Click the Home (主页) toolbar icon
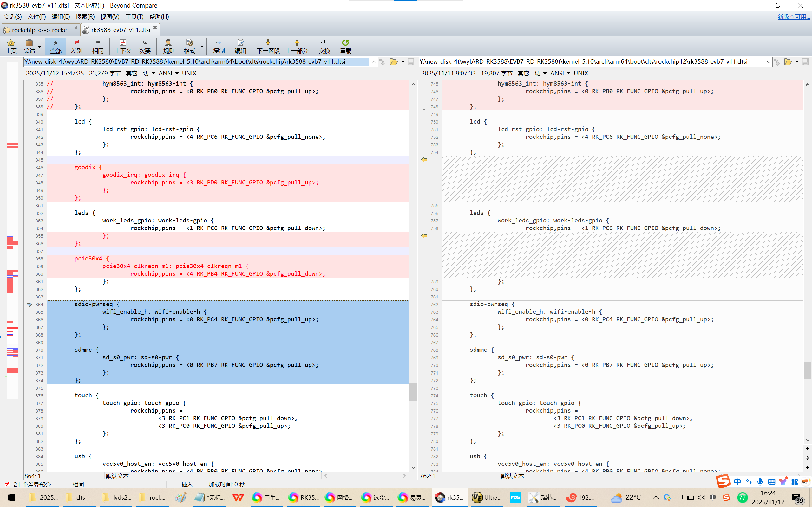The height and width of the screenshot is (507, 812). coord(11,46)
